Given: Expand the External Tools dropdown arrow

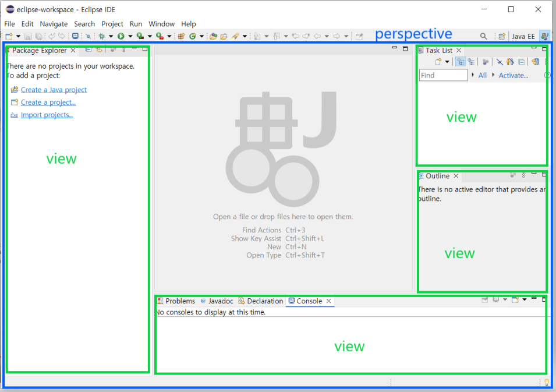Looking at the screenshot, I should pos(169,36).
